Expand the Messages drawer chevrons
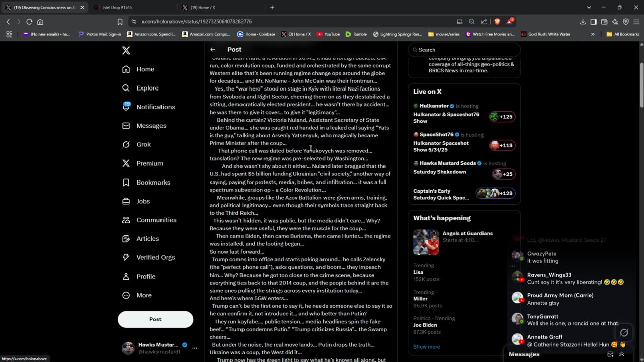 click(x=622, y=354)
